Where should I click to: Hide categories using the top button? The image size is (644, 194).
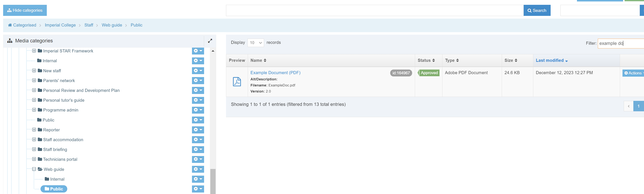point(25,10)
